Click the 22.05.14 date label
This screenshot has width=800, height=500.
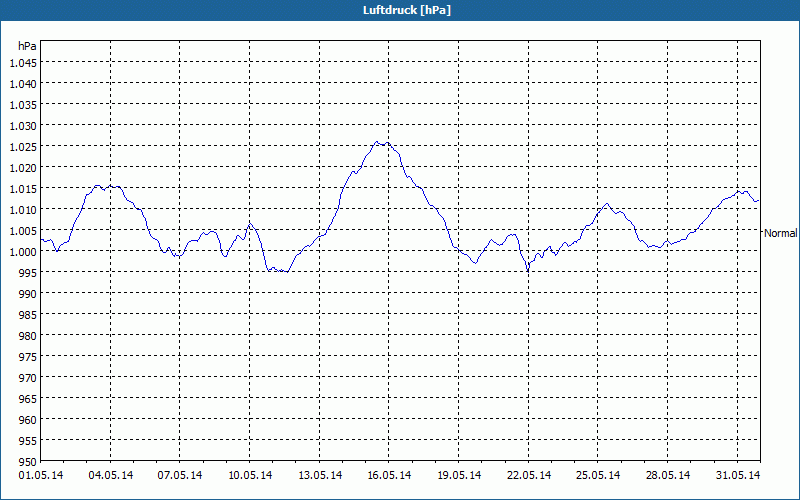[x=529, y=475]
